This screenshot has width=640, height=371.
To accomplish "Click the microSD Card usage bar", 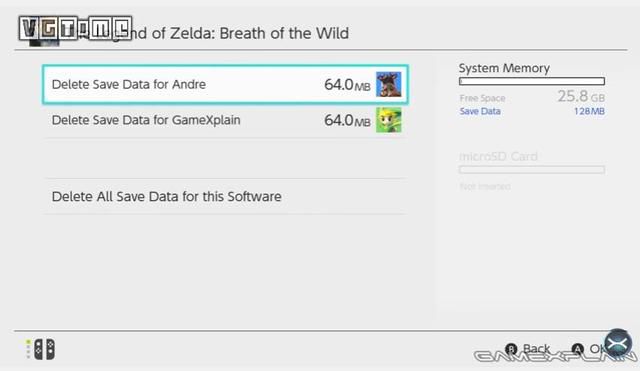I will click(x=532, y=169).
